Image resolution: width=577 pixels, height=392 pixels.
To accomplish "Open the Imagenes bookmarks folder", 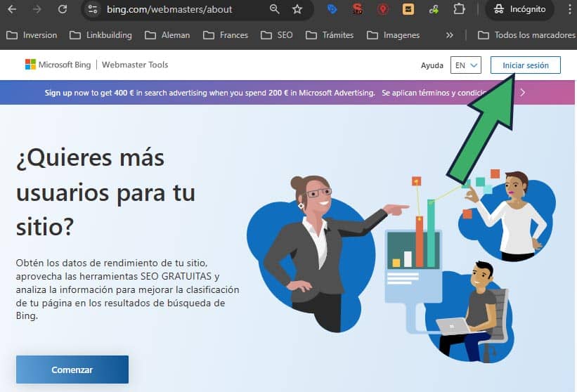I will 394,35.
